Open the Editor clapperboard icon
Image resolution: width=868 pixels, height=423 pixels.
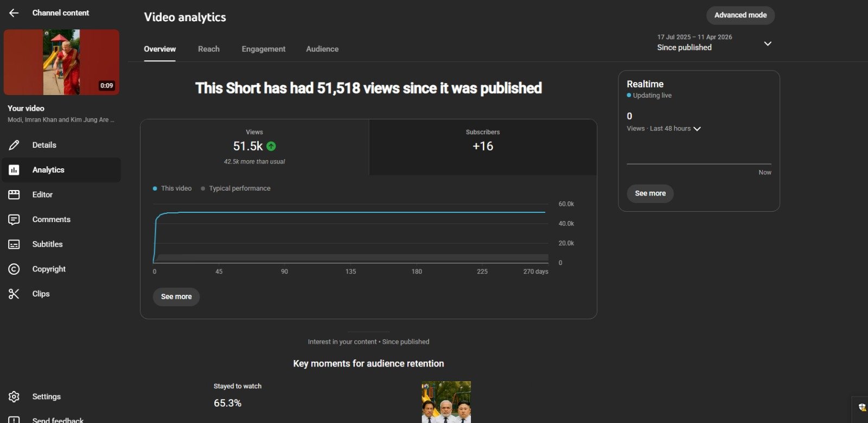point(14,194)
